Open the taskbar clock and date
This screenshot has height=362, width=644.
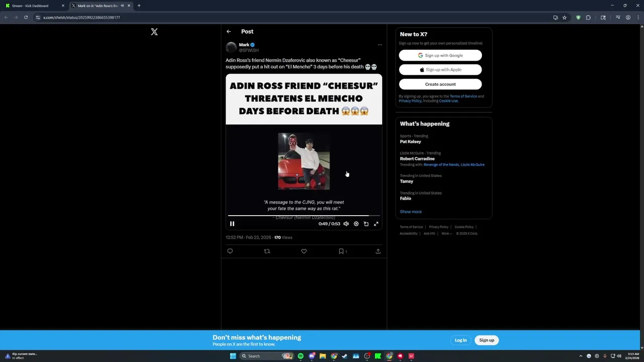[633, 356]
